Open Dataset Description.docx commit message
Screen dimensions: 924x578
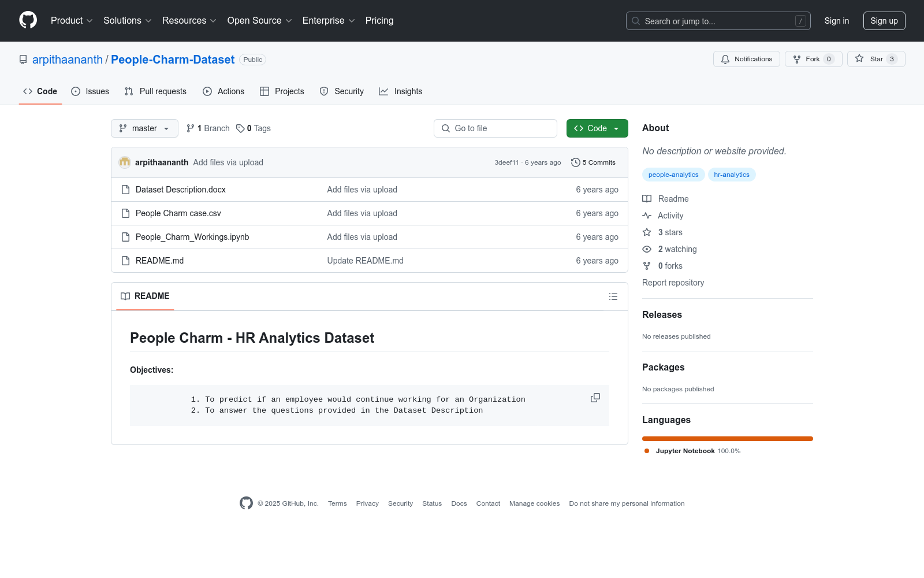tap(362, 190)
